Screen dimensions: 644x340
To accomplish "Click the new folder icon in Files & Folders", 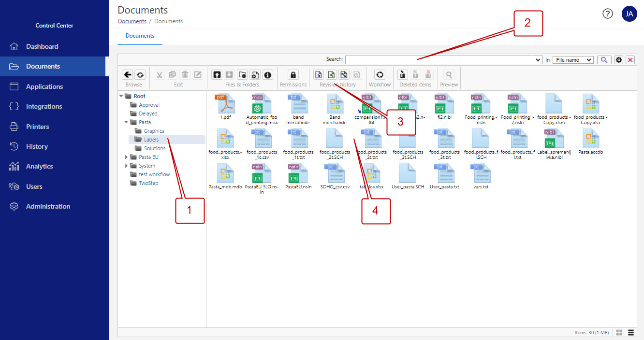I will point(242,74).
